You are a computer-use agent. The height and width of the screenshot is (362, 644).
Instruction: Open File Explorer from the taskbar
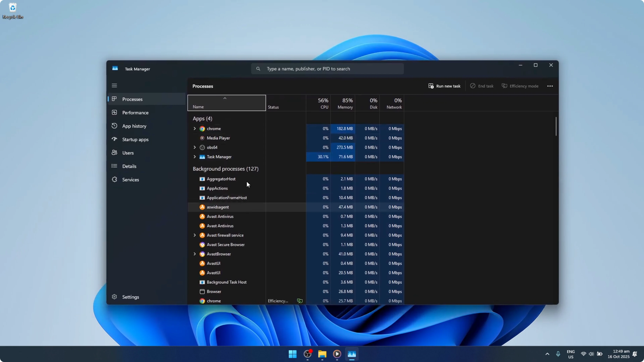(322, 354)
